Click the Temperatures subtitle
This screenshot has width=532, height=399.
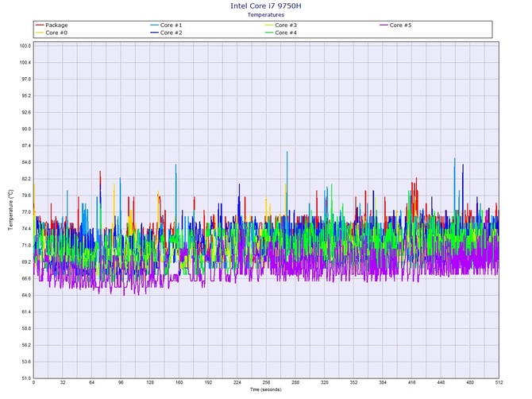[x=266, y=14]
